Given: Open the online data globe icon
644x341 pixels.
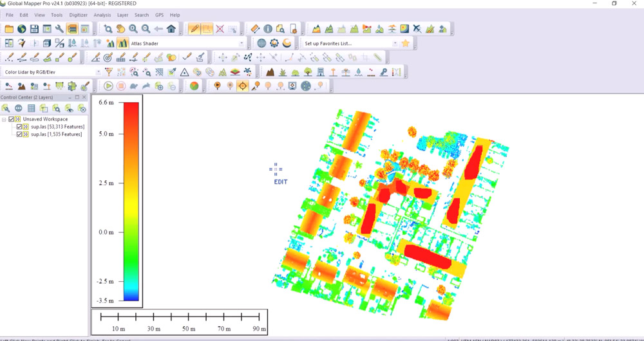Looking at the screenshot, I should tap(22, 29).
